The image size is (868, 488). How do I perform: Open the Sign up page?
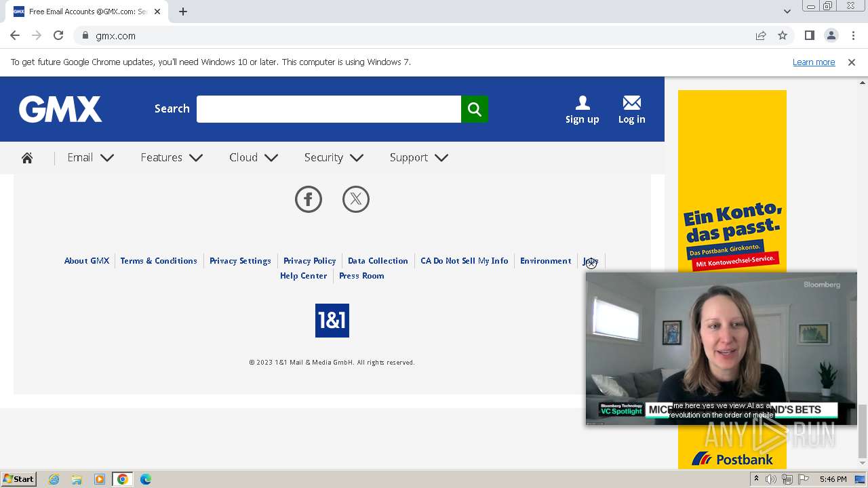583,110
